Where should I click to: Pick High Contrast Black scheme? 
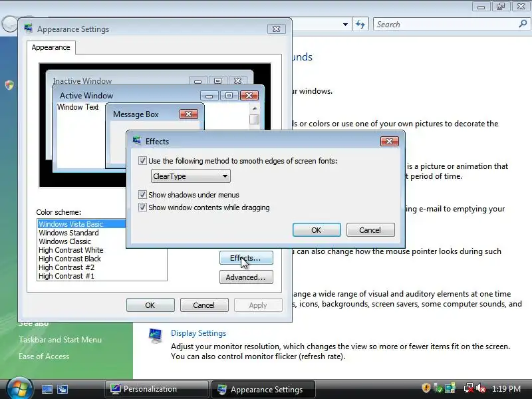(x=70, y=259)
